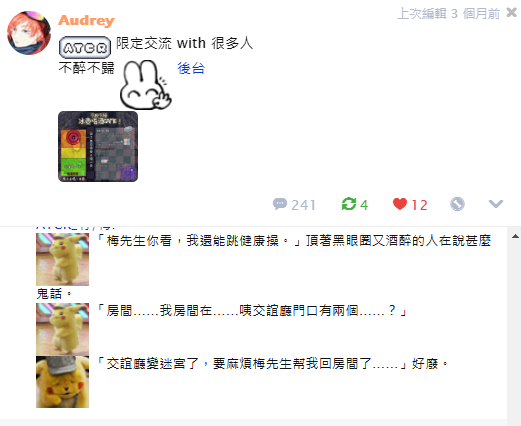Click the 241 reply count number
The height and width of the screenshot is (426, 521).
click(303, 205)
